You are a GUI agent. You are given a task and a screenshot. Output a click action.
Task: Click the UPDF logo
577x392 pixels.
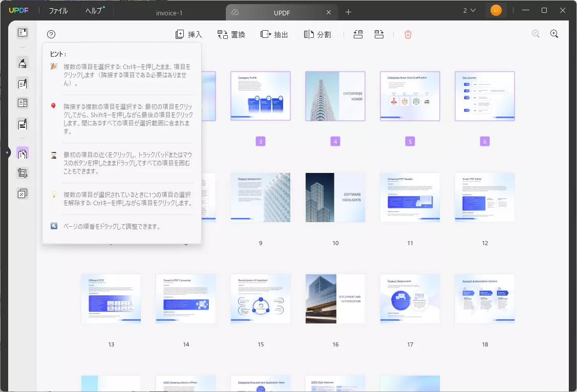click(x=18, y=10)
